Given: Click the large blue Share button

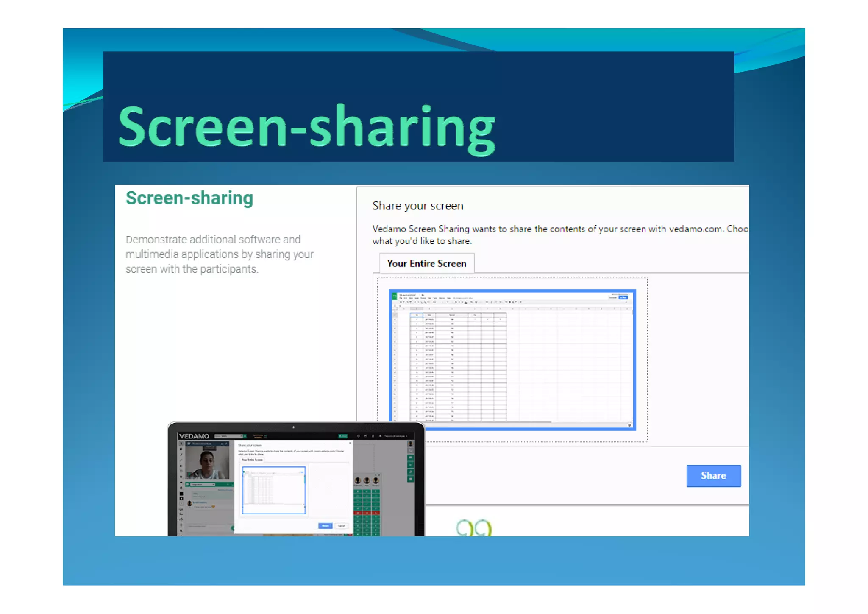Looking at the screenshot, I should click(713, 475).
